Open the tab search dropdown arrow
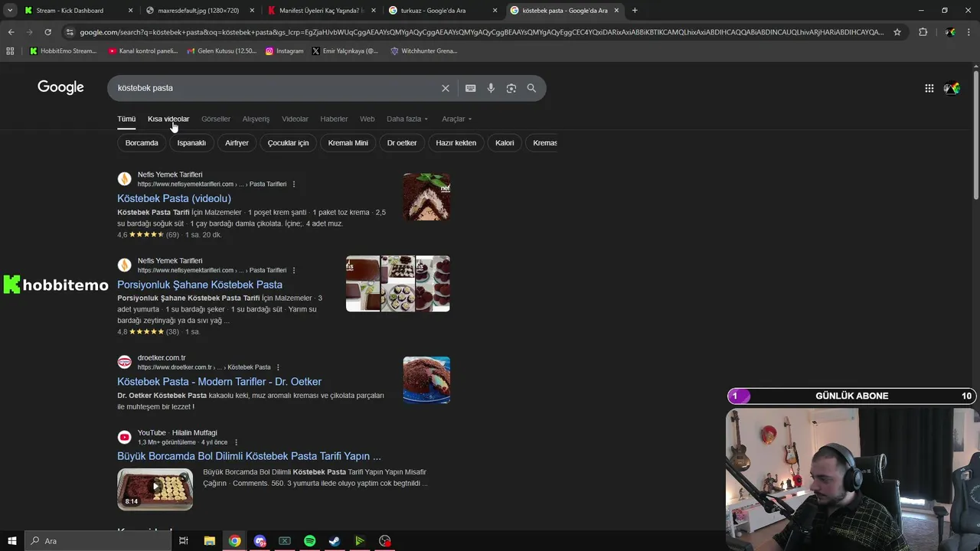980x551 pixels. (x=9, y=11)
